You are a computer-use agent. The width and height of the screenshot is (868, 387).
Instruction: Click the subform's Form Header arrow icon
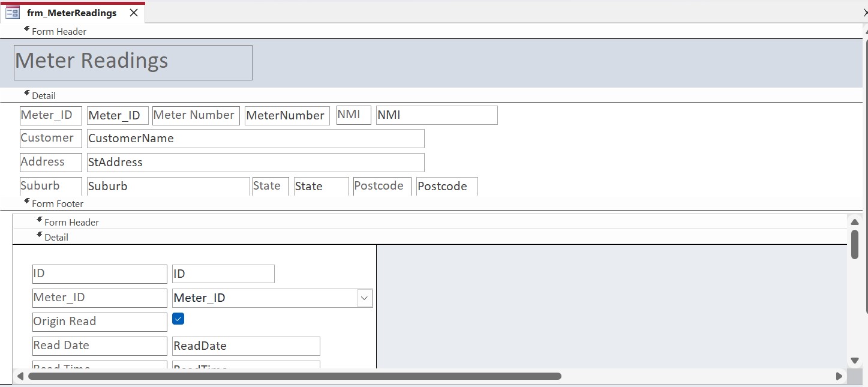click(x=38, y=218)
